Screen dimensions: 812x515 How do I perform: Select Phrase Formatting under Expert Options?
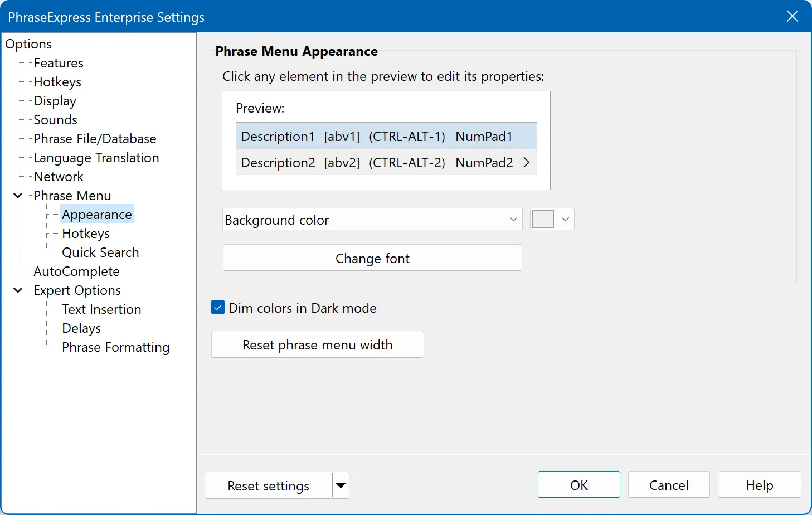115,347
